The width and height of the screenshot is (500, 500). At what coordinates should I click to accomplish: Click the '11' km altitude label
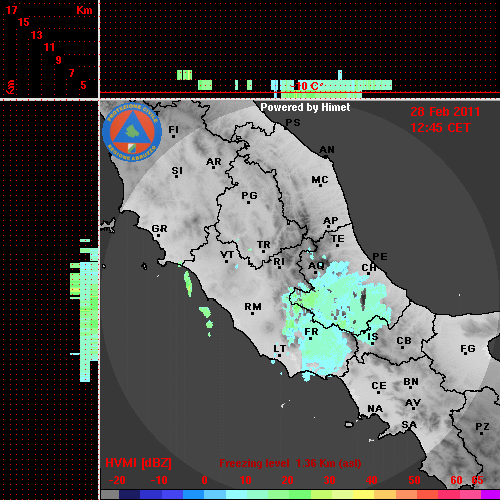pyautogui.click(x=49, y=47)
